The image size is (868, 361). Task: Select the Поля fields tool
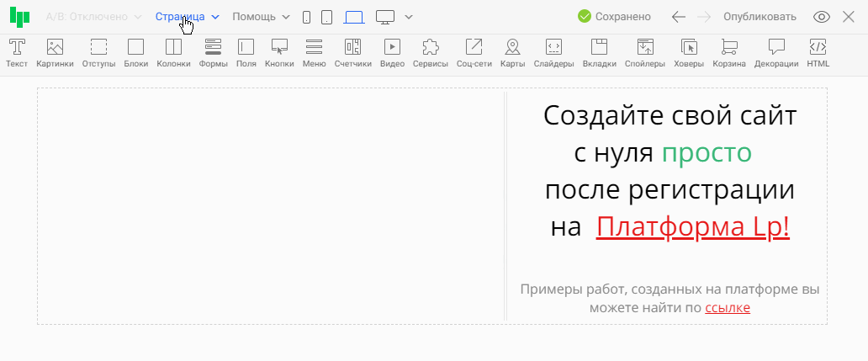pos(246,53)
